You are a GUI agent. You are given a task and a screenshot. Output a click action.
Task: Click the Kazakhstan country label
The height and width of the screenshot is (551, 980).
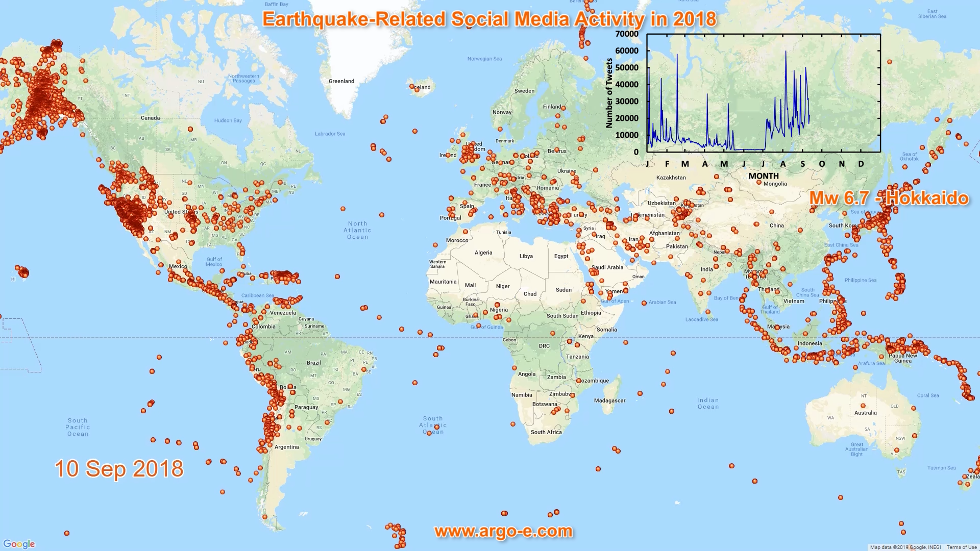click(x=671, y=178)
